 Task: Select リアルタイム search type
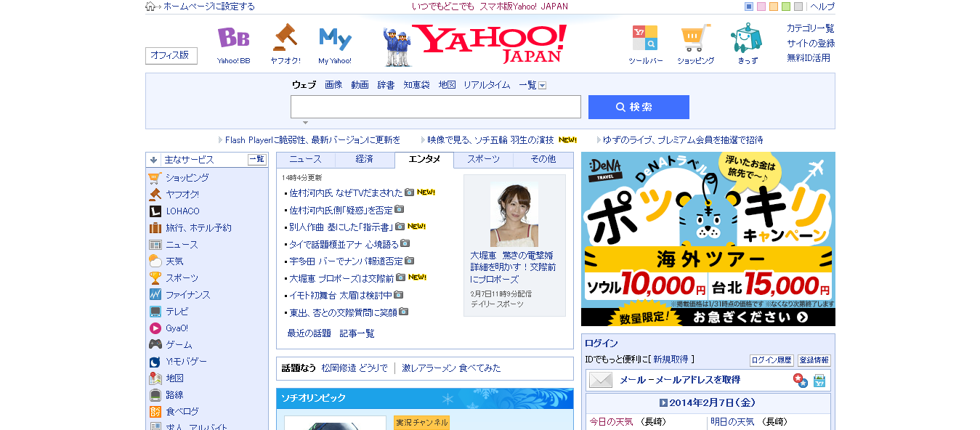pos(487,85)
